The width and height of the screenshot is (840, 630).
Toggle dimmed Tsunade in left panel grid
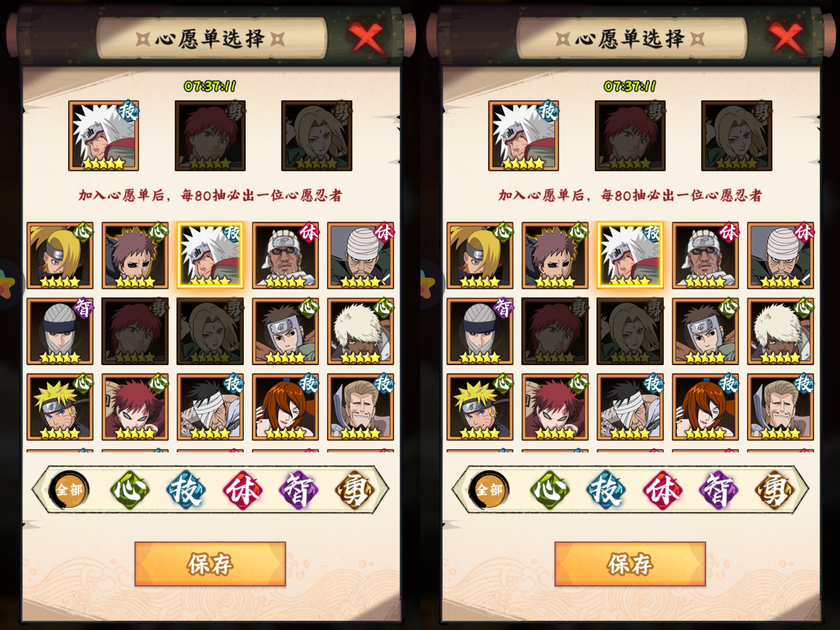[210, 331]
